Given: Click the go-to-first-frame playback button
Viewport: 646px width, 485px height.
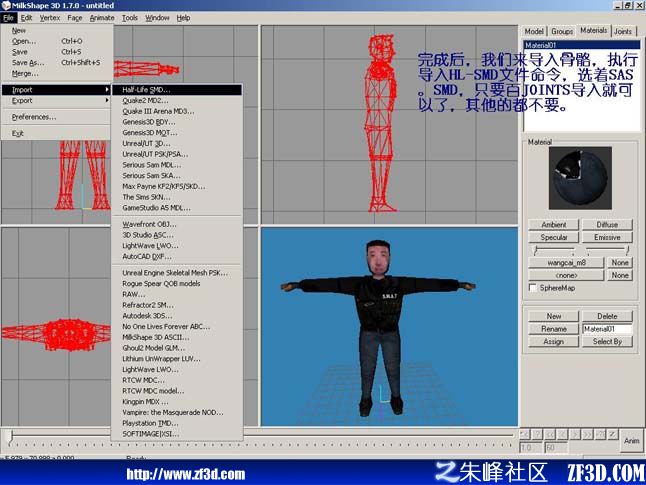Looking at the screenshot, I should [524, 434].
